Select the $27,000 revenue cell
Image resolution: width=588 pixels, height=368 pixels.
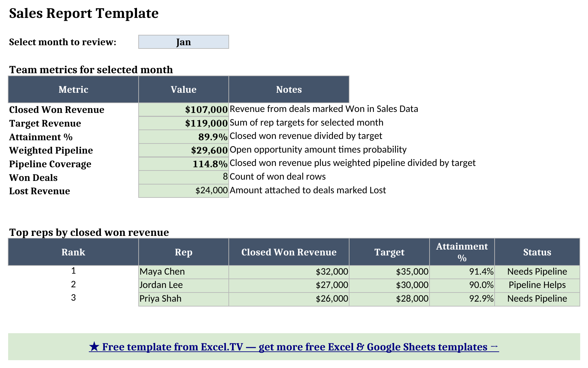(289, 285)
